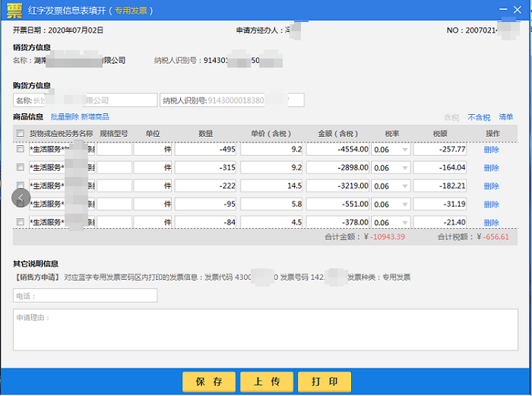Switch to 不含税 tax-exclusive mode
Image resolution: width=532 pixels, height=396 pixels.
pyautogui.click(x=479, y=117)
